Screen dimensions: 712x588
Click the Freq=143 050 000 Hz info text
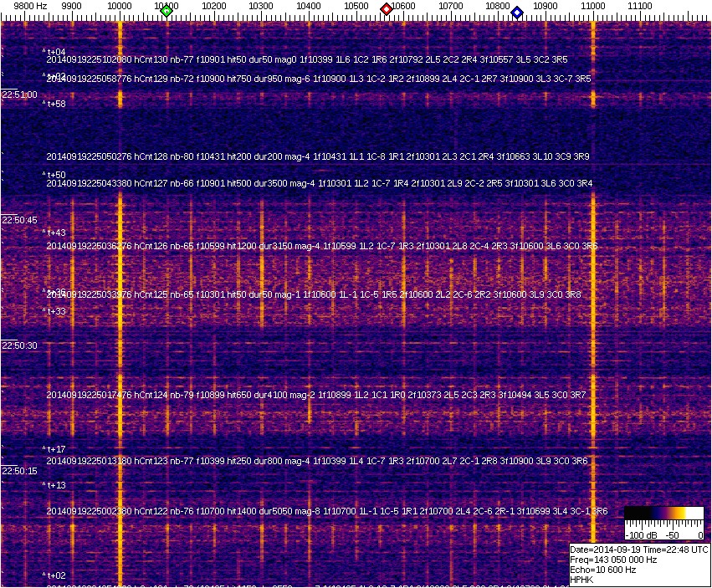point(613,560)
